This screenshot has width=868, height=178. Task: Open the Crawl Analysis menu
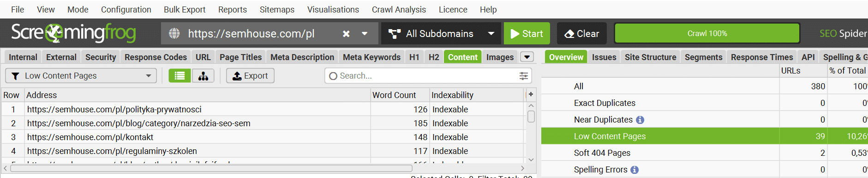click(x=399, y=9)
